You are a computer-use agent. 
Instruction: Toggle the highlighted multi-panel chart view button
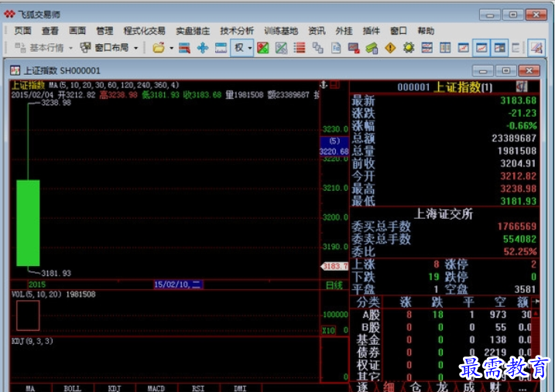click(x=499, y=48)
